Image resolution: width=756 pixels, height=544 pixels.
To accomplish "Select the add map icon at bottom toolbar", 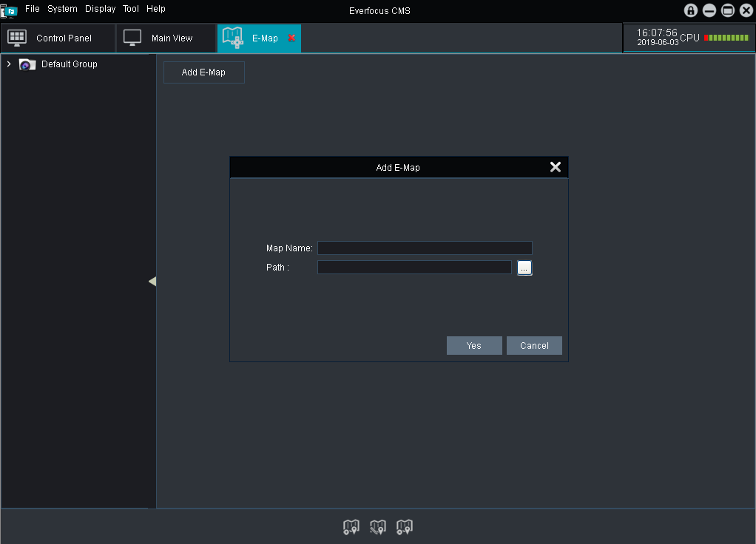I will [351, 527].
